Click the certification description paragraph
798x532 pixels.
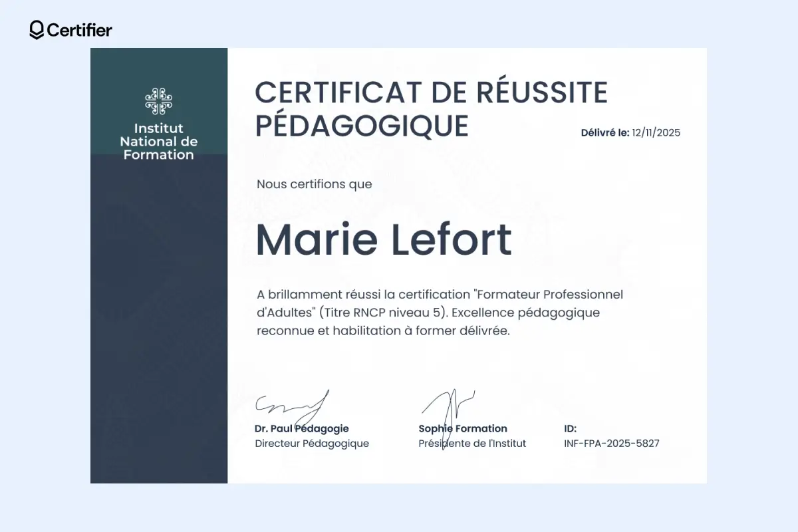coord(440,312)
